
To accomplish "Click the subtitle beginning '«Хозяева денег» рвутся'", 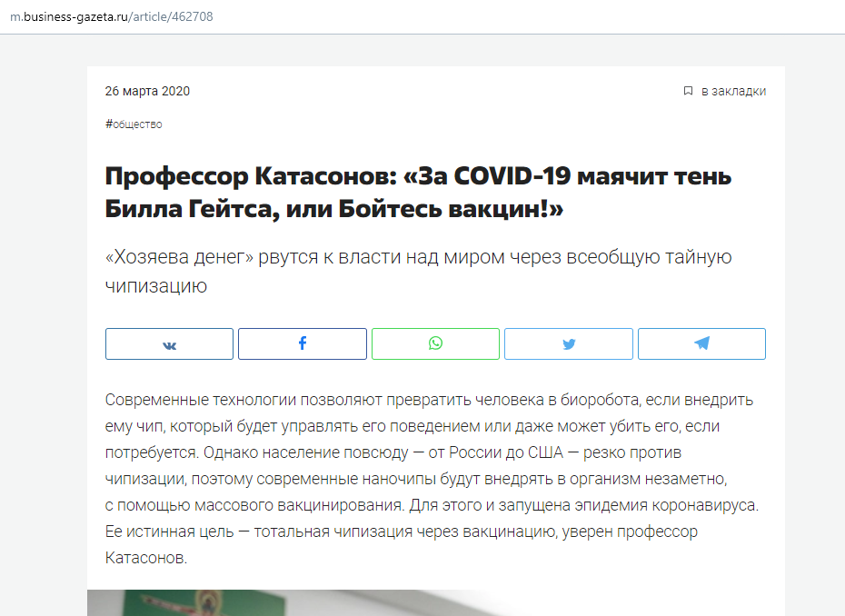I will pos(418,271).
